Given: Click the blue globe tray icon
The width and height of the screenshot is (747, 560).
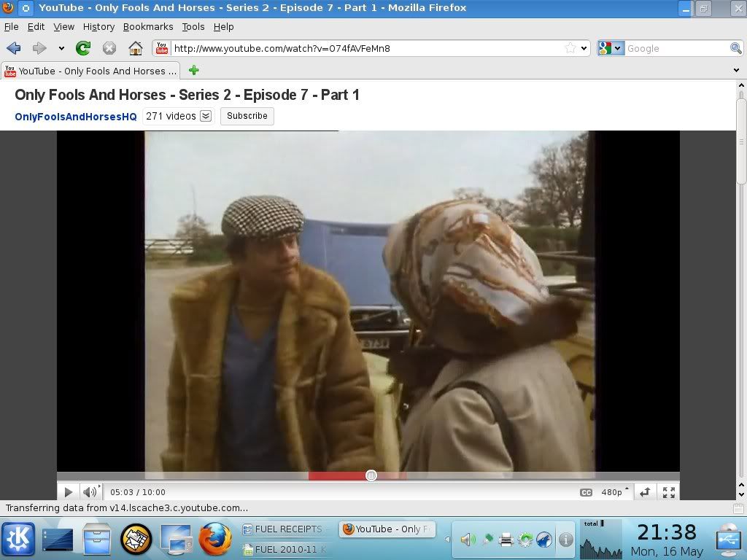Looking at the screenshot, I should coord(544,539).
